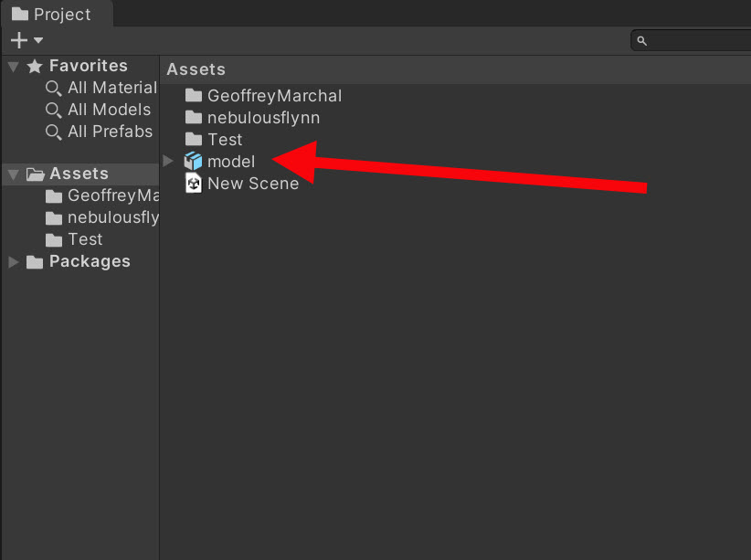
Task: Click the search icon beside All Materials
Action: click(53, 89)
